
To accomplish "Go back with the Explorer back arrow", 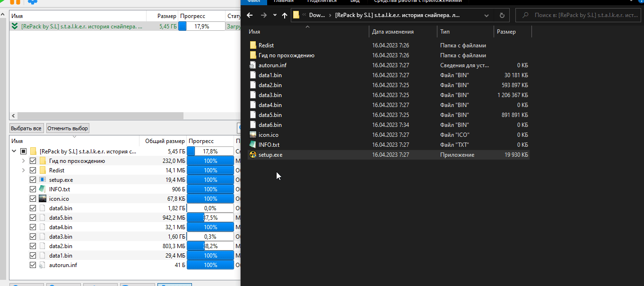I will [x=250, y=15].
